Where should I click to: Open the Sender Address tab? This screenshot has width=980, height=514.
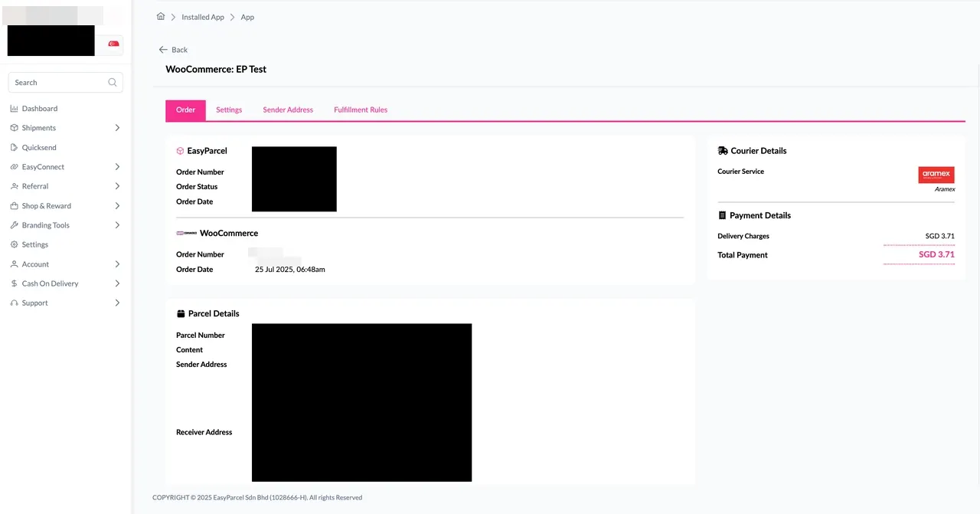(x=288, y=110)
